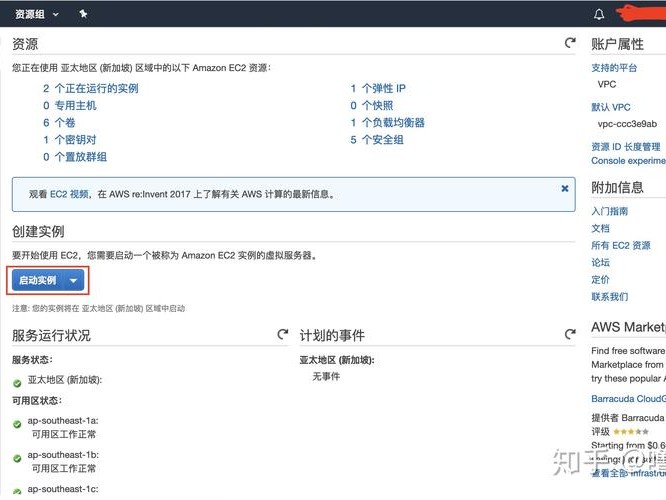Refresh the 服务运行状况 section
Image resolution: width=666 pixels, height=500 pixels.
(x=283, y=334)
